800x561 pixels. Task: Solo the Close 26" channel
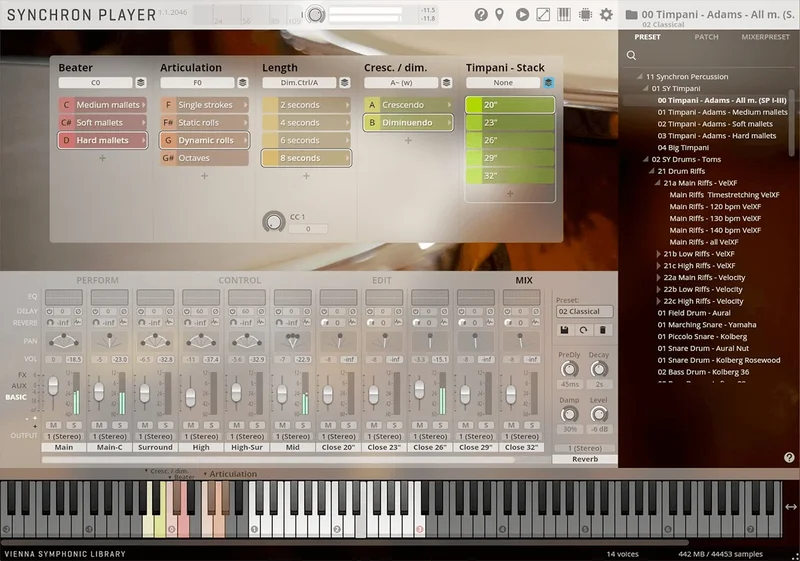[440, 425]
